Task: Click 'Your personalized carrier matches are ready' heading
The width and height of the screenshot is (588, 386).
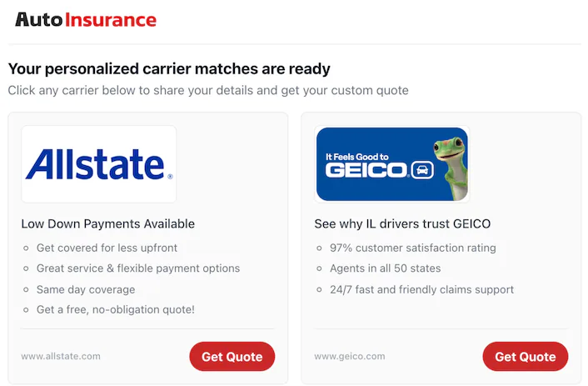Action: pyautogui.click(x=169, y=68)
